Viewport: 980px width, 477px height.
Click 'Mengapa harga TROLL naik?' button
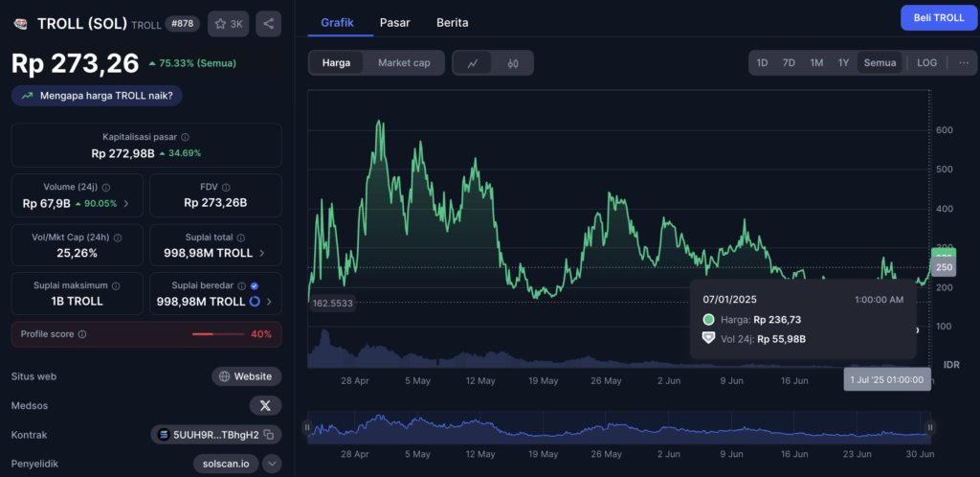97,96
